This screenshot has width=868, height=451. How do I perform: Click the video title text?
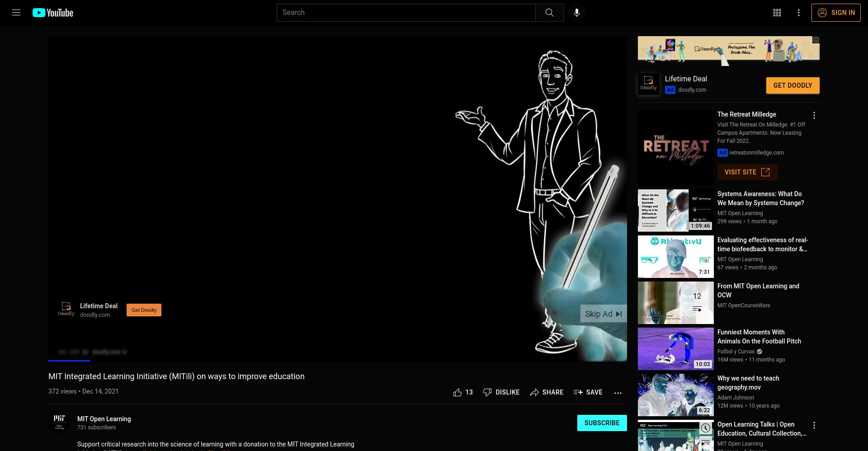(x=176, y=376)
